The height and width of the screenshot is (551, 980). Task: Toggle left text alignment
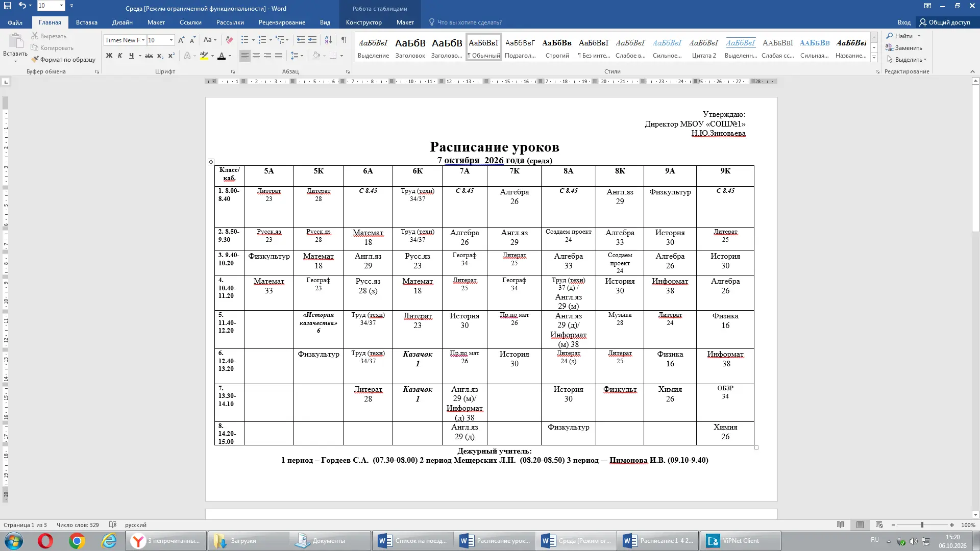[245, 56]
